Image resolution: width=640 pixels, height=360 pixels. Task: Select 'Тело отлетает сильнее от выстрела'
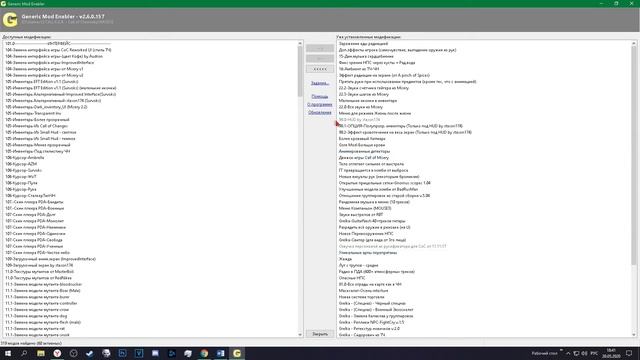click(371, 164)
